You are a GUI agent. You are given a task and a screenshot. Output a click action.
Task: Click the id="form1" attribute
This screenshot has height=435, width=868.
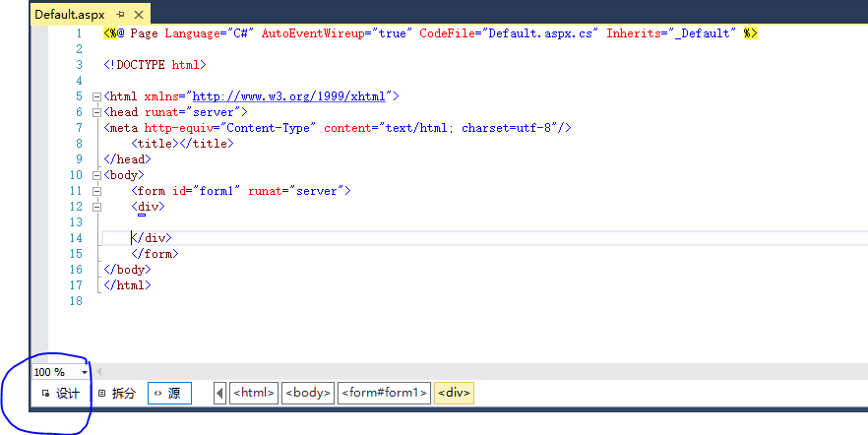(207, 191)
